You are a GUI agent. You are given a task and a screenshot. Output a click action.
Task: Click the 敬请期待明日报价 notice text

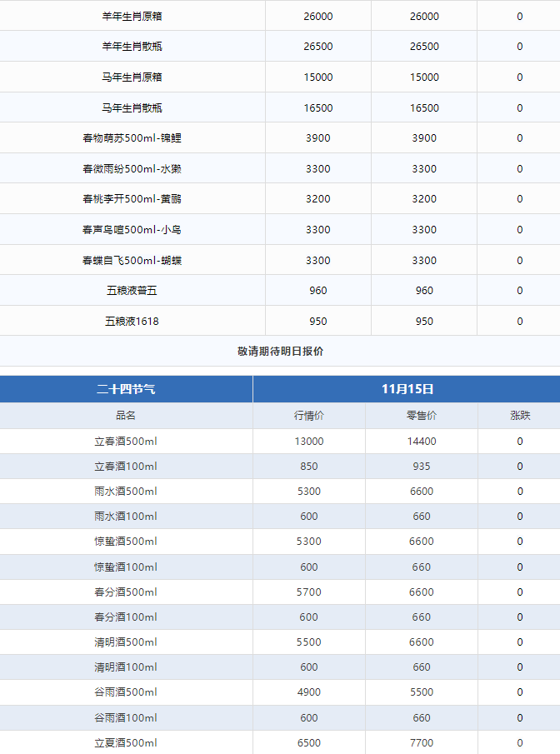[x=280, y=352]
